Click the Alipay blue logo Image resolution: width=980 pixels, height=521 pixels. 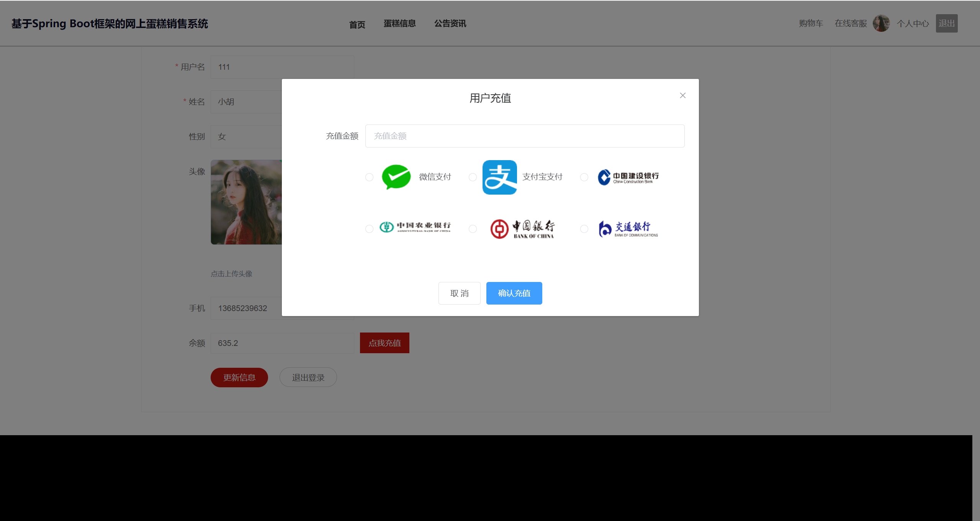tap(499, 177)
